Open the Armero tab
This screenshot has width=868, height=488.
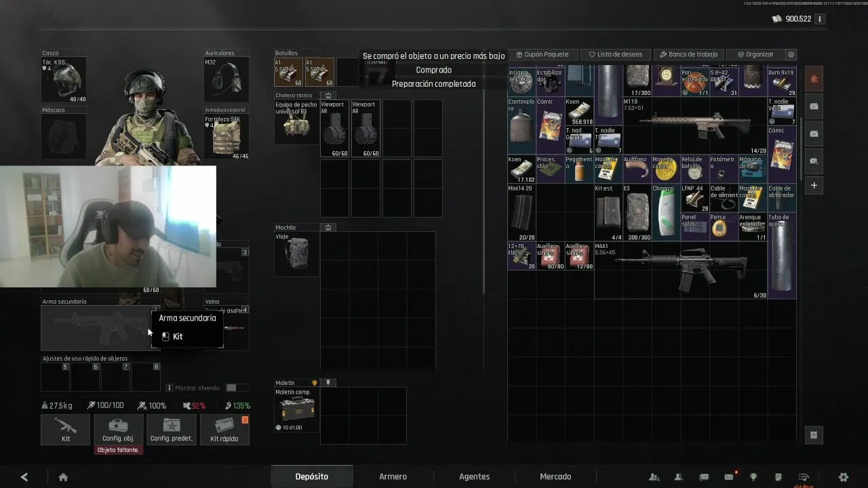click(393, 476)
